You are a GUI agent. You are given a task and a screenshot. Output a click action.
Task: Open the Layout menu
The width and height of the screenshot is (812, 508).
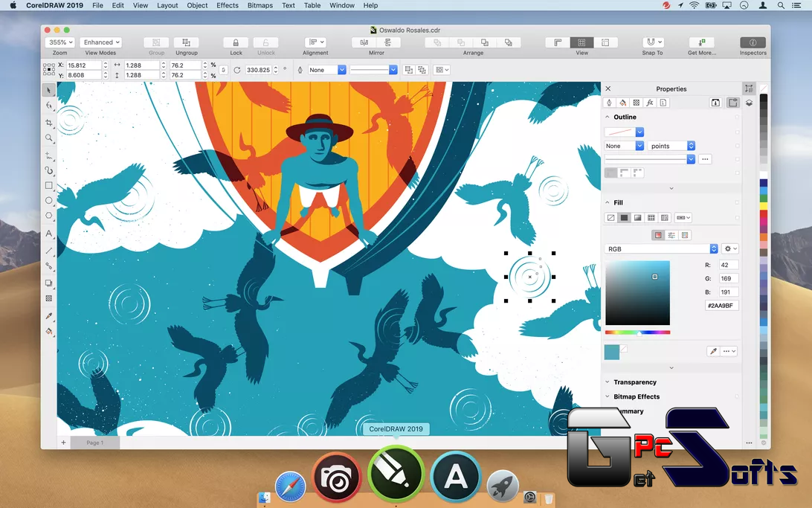(167, 5)
